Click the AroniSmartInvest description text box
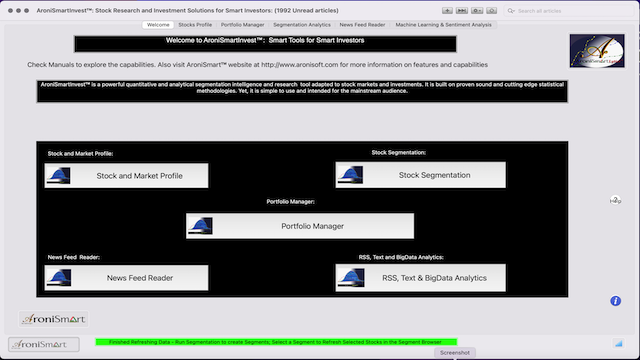The image size is (640, 360). point(302,91)
